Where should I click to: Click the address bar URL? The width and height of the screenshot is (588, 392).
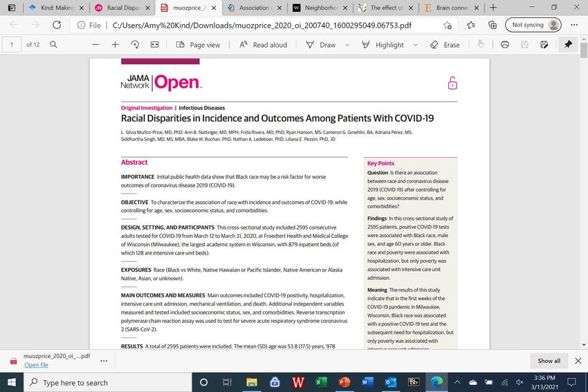(261, 25)
